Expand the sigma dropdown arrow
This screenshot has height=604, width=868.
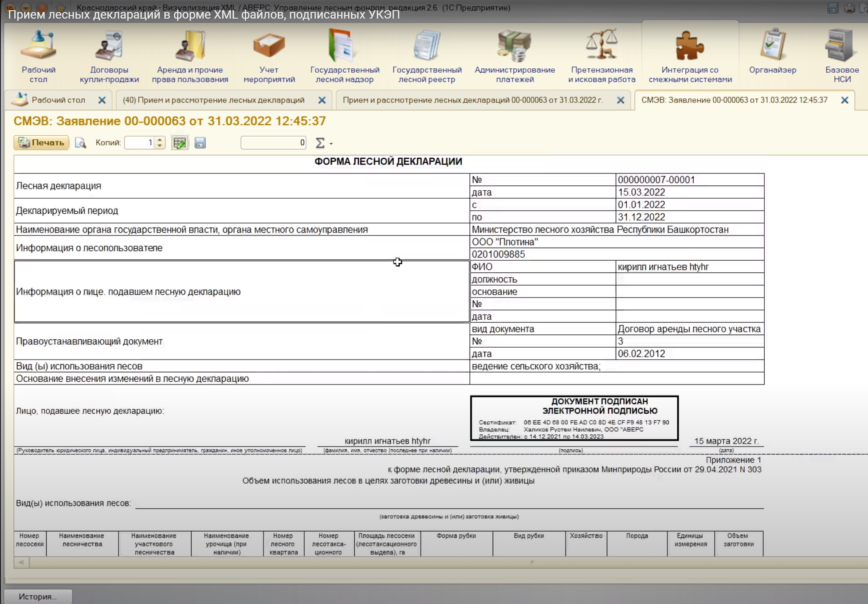(x=331, y=144)
